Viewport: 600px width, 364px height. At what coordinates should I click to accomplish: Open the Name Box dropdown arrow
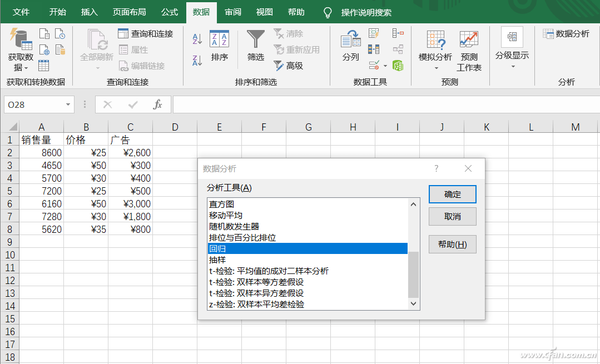[x=68, y=104]
